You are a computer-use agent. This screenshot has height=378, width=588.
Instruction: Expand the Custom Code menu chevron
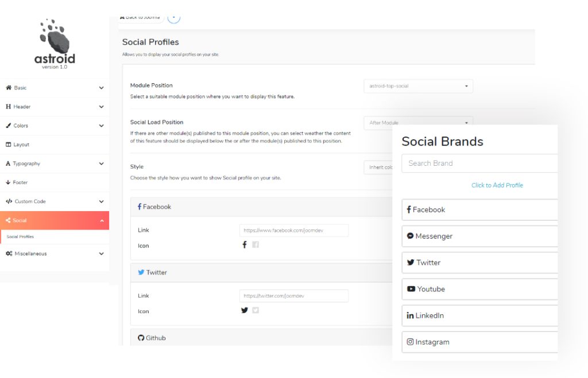click(101, 201)
